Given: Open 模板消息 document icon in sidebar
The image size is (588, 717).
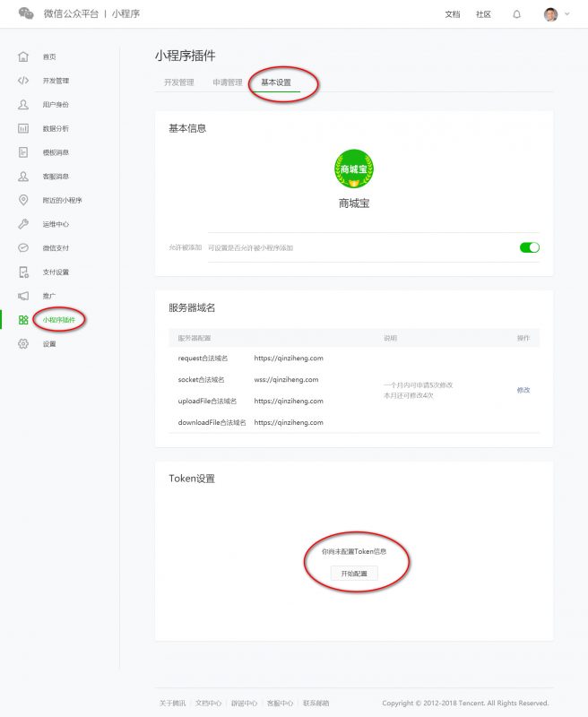Looking at the screenshot, I should [x=23, y=152].
